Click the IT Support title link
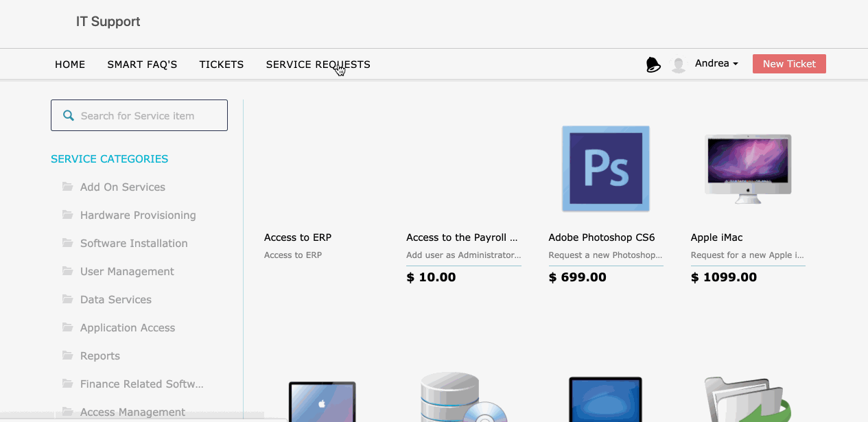This screenshot has width=868, height=422. coord(108,21)
